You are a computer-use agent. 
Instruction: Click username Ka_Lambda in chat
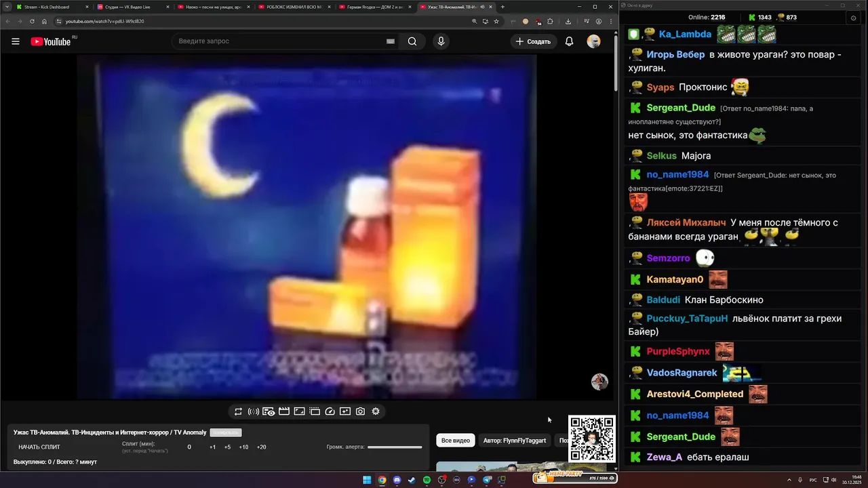pos(685,34)
